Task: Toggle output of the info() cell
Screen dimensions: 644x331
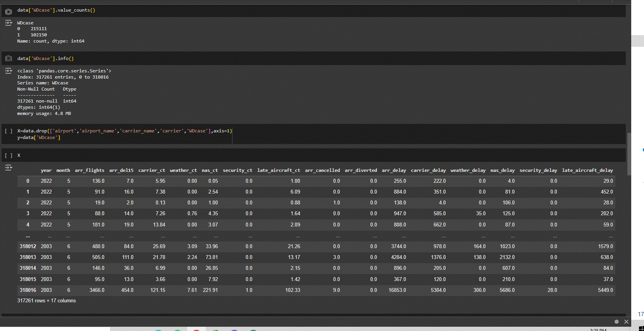Action: tap(9, 71)
